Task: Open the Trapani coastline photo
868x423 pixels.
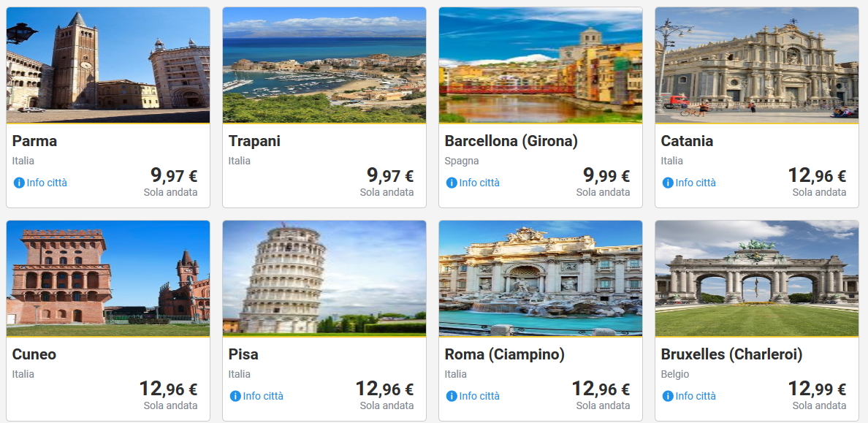Action: (324, 65)
